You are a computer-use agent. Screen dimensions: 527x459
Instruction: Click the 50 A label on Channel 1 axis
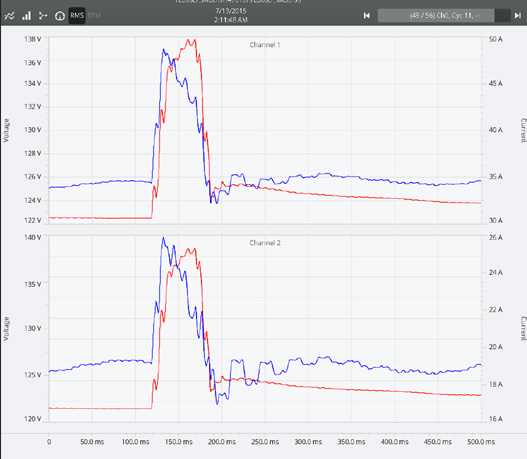click(496, 39)
